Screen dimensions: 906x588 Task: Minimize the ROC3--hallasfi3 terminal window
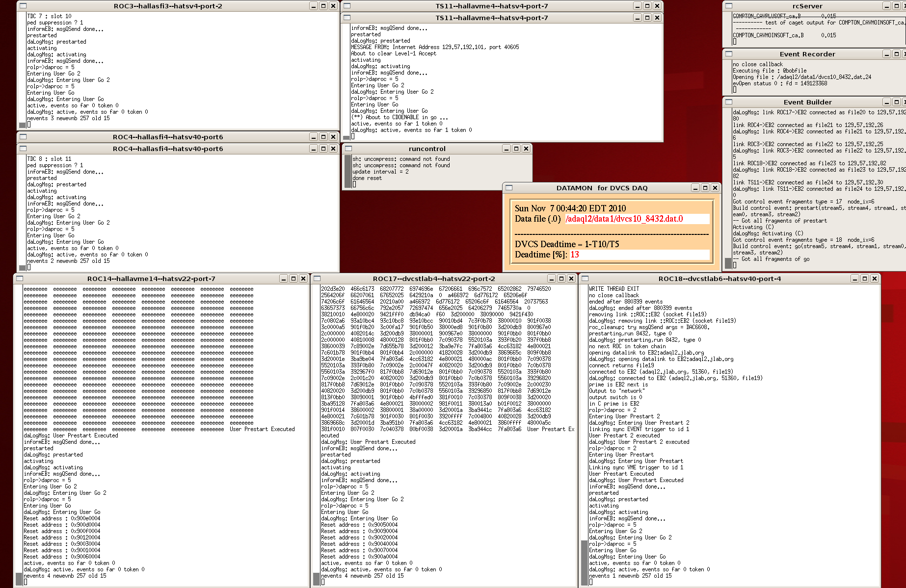tap(314, 6)
